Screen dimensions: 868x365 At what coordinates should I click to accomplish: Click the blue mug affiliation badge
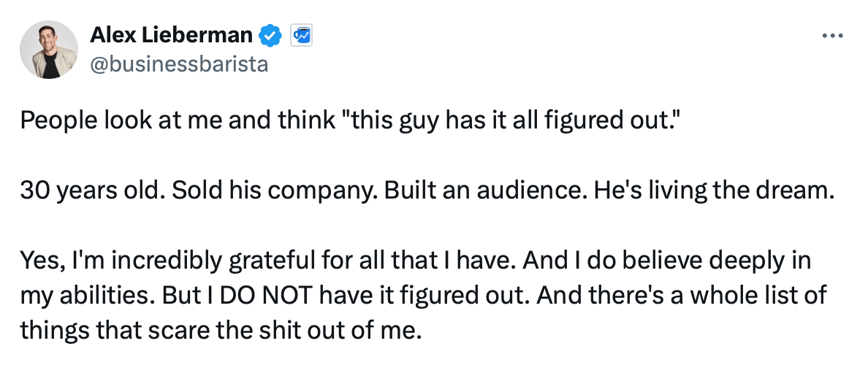302,34
